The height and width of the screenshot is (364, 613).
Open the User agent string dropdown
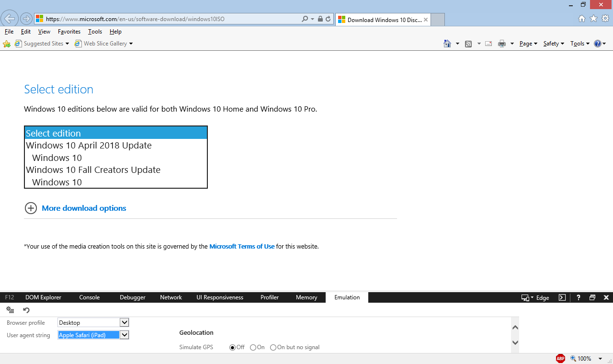(x=125, y=335)
